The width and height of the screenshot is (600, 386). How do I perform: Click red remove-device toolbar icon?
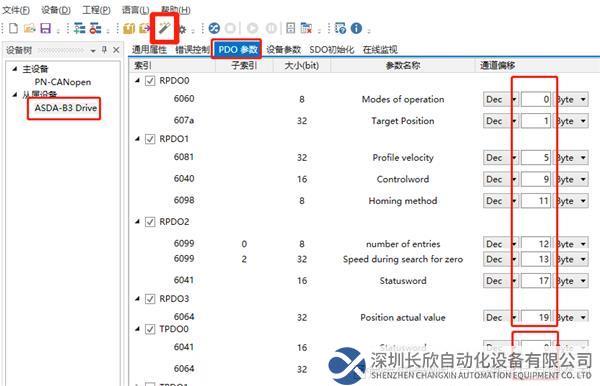(x=95, y=28)
